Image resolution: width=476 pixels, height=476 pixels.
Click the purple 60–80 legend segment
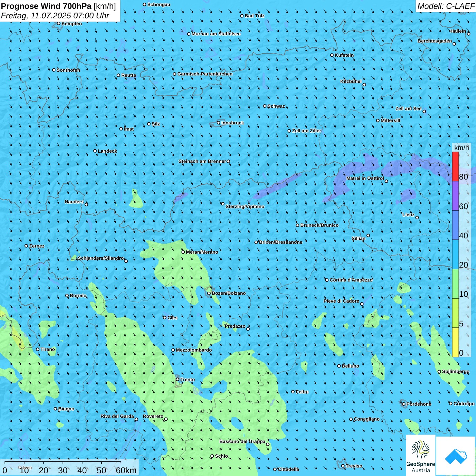(455, 196)
